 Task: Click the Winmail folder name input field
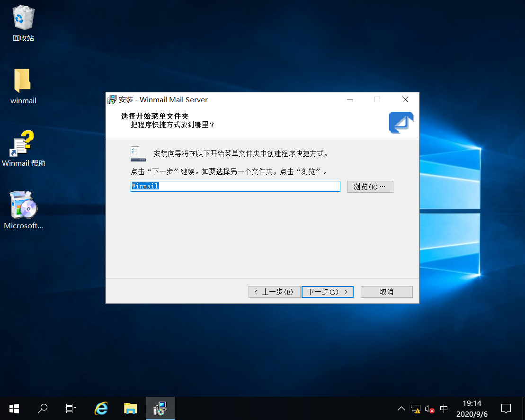tap(235, 186)
